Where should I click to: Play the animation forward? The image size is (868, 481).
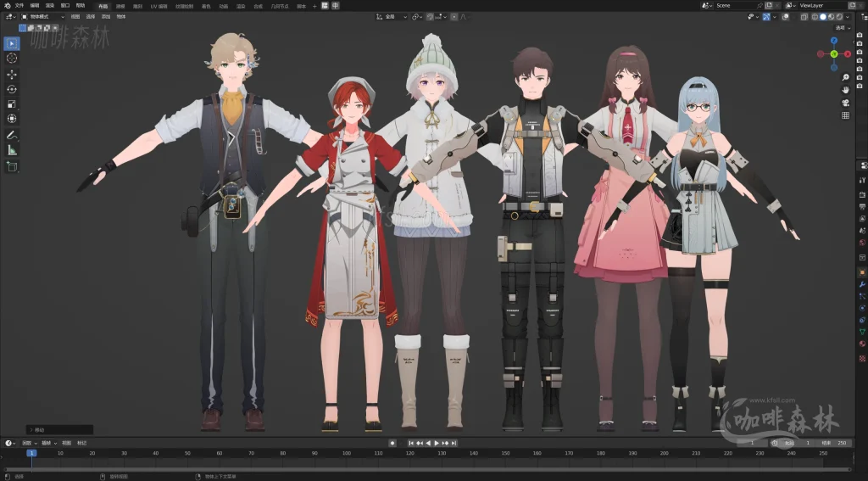(437, 444)
